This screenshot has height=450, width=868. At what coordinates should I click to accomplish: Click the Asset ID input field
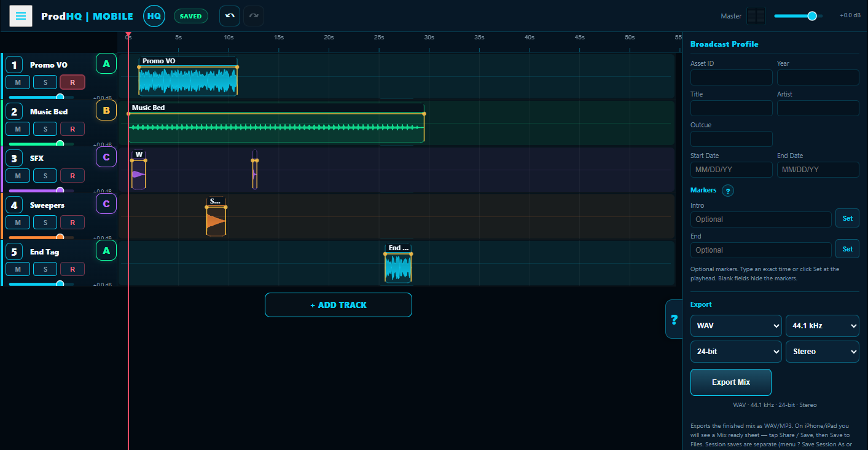pos(732,77)
